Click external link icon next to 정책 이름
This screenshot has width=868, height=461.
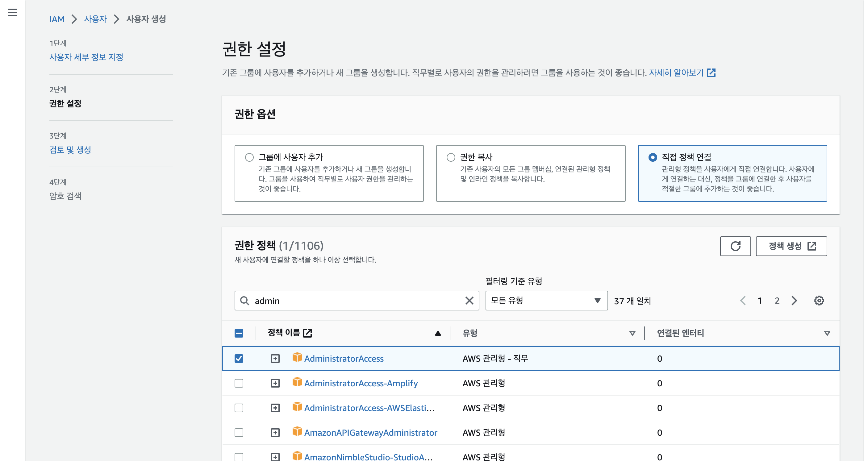(307, 333)
